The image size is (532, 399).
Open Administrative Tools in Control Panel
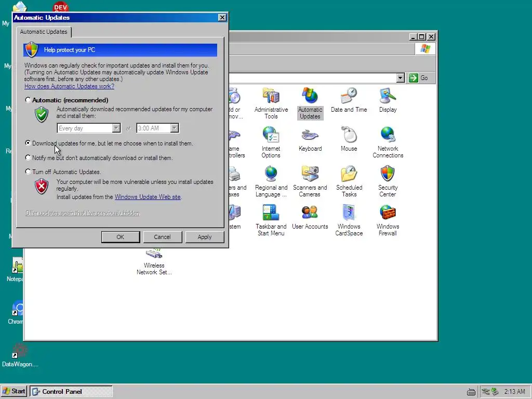click(x=271, y=103)
